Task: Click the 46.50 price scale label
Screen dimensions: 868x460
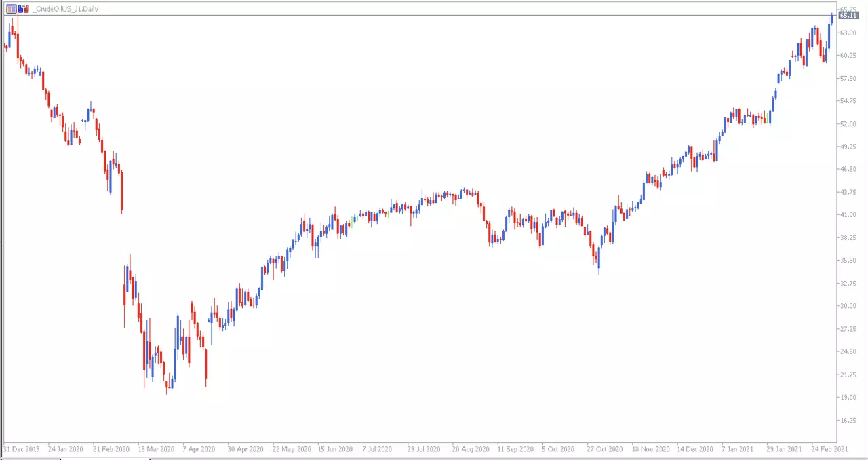Action: 847,170
